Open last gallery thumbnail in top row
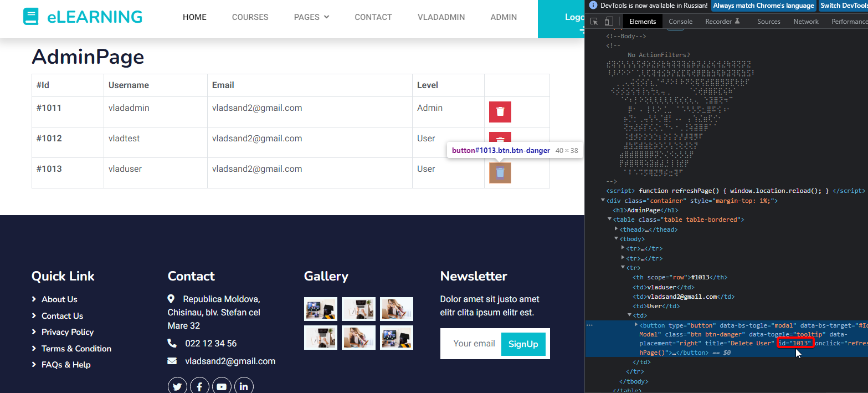The width and height of the screenshot is (868, 393). tap(397, 309)
